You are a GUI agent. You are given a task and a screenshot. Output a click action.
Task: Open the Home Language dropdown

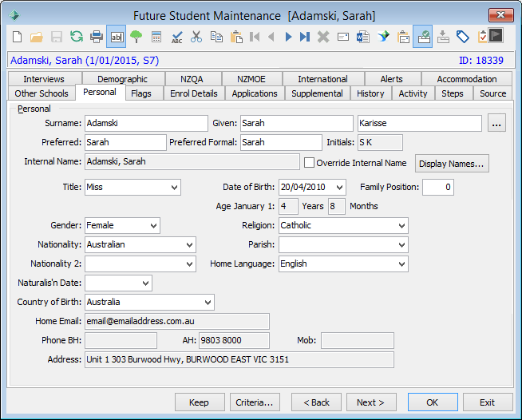click(x=401, y=264)
